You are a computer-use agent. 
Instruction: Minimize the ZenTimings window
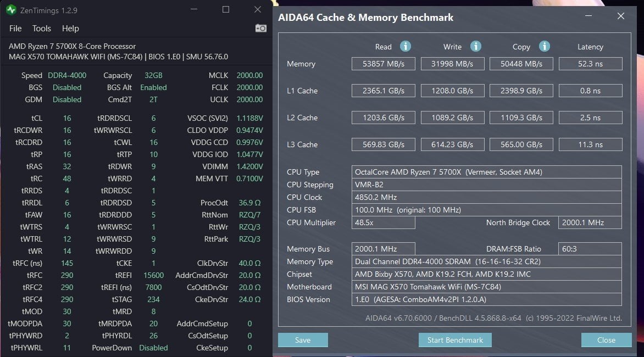(x=194, y=9)
